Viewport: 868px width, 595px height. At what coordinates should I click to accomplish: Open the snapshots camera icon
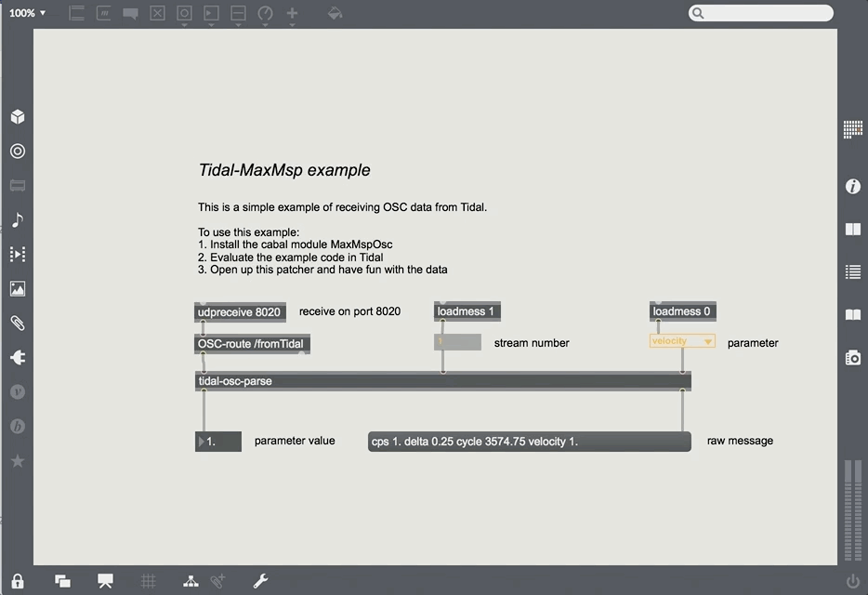point(853,358)
